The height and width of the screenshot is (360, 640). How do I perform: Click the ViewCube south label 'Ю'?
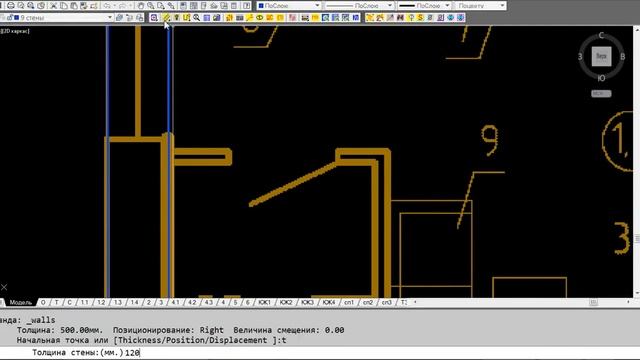(x=601, y=78)
